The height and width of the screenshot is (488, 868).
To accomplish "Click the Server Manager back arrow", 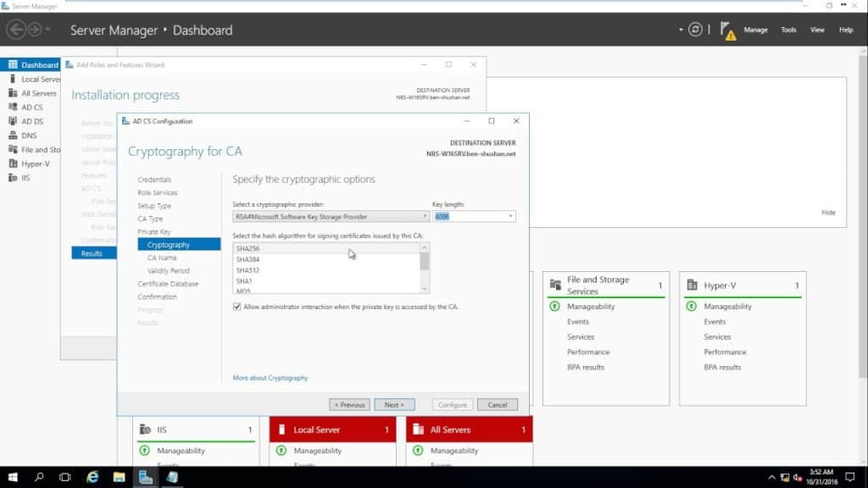I will [16, 30].
